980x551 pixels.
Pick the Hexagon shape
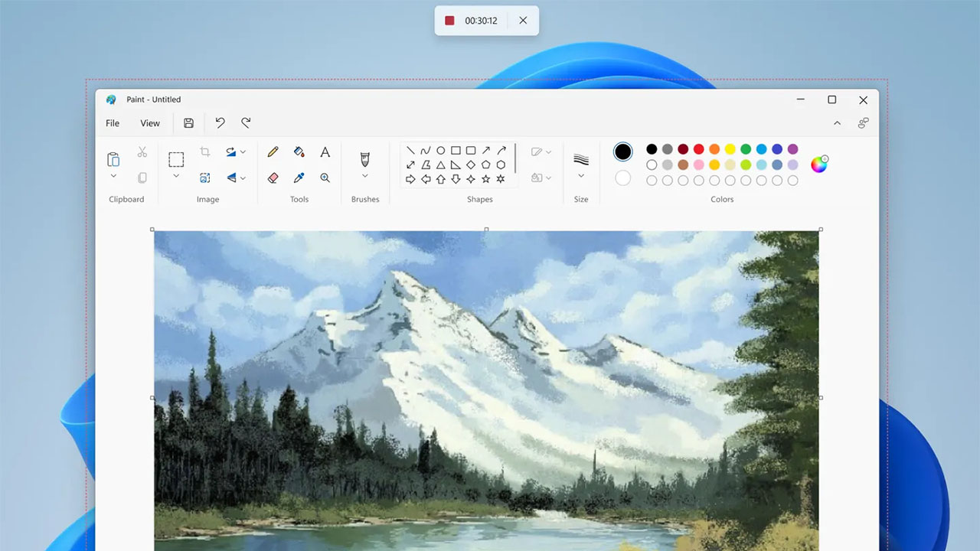tap(501, 165)
